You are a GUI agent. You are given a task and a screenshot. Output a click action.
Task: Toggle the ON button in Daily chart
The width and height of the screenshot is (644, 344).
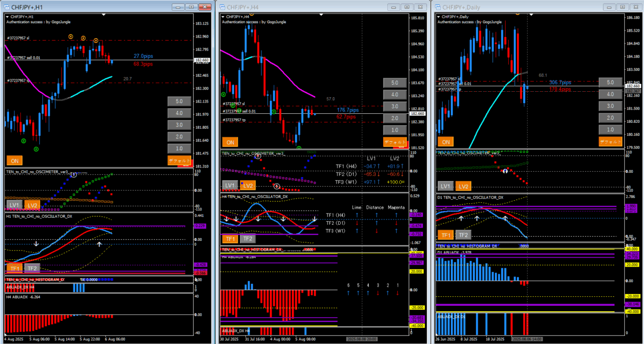[x=446, y=142]
